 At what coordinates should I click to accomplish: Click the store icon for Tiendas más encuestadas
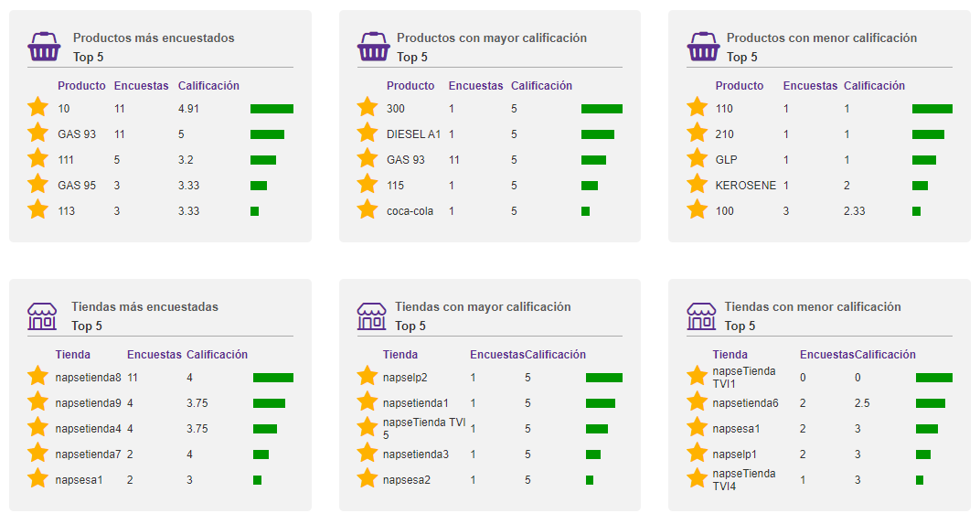[x=42, y=316]
